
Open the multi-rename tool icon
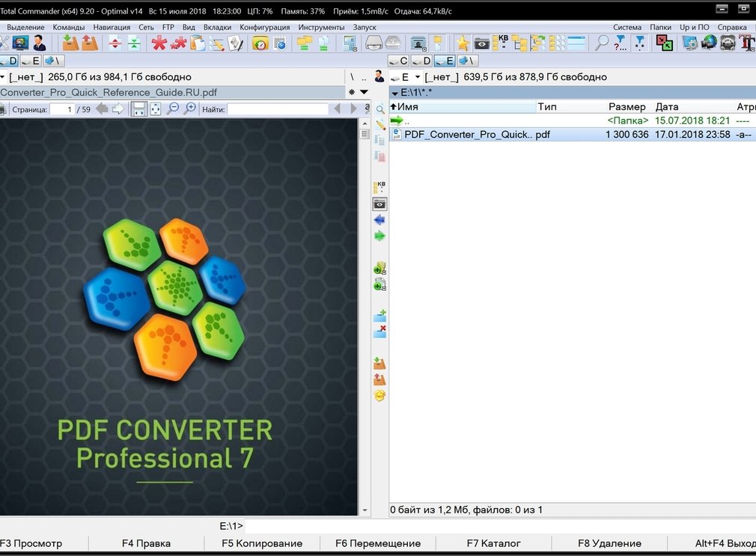pyautogui.click(x=216, y=43)
